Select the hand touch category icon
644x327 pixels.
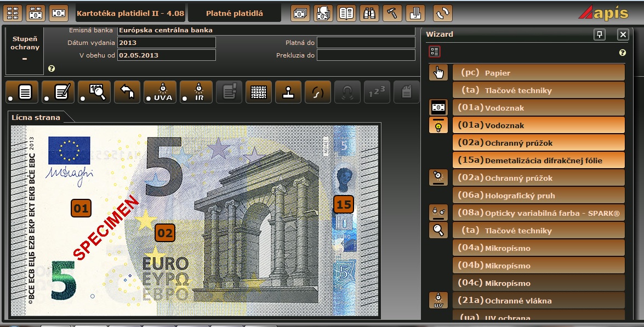pyautogui.click(x=438, y=72)
